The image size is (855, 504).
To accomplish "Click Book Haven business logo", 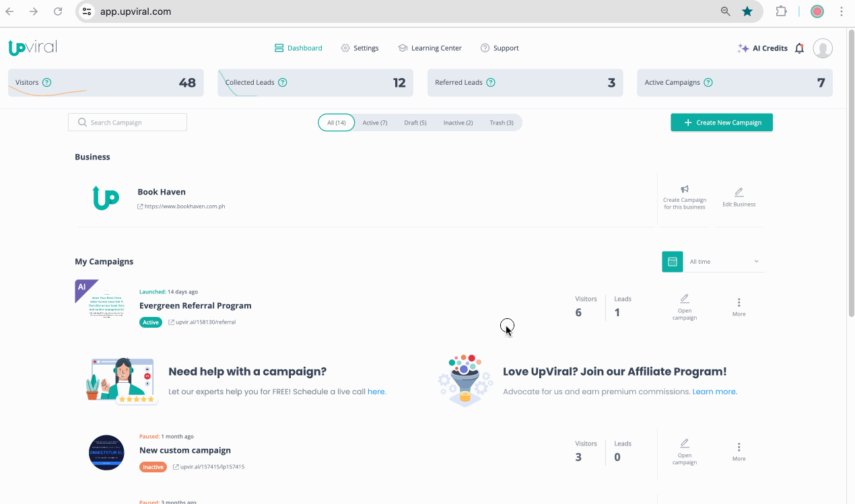I will (106, 198).
